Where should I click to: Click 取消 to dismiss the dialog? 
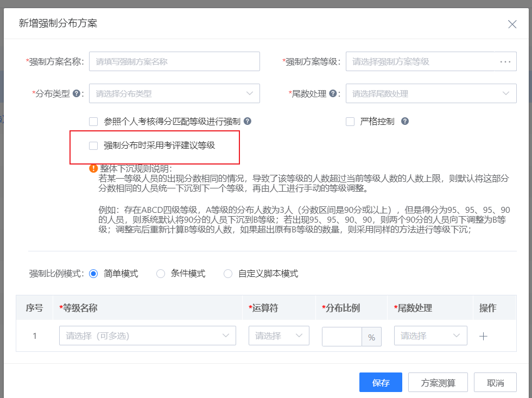[x=495, y=382]
